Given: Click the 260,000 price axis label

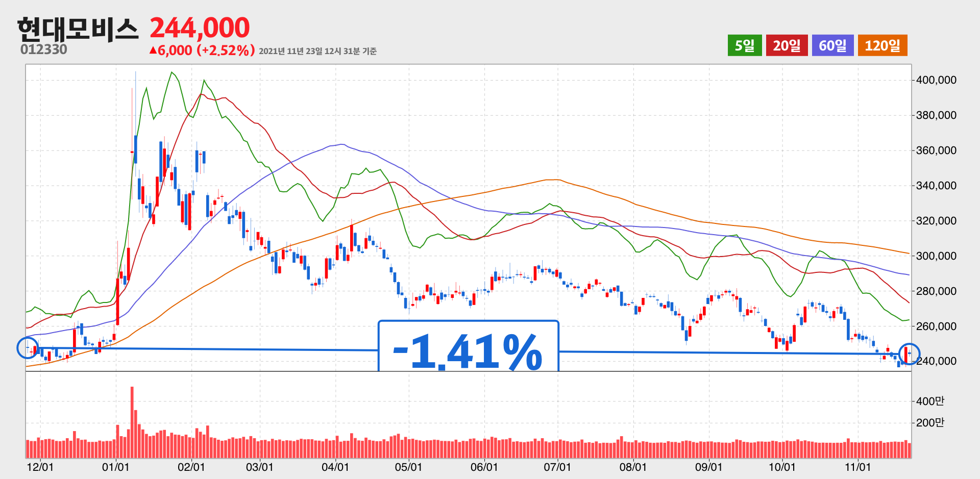Looking at the screenshot, I should (936, 326).
